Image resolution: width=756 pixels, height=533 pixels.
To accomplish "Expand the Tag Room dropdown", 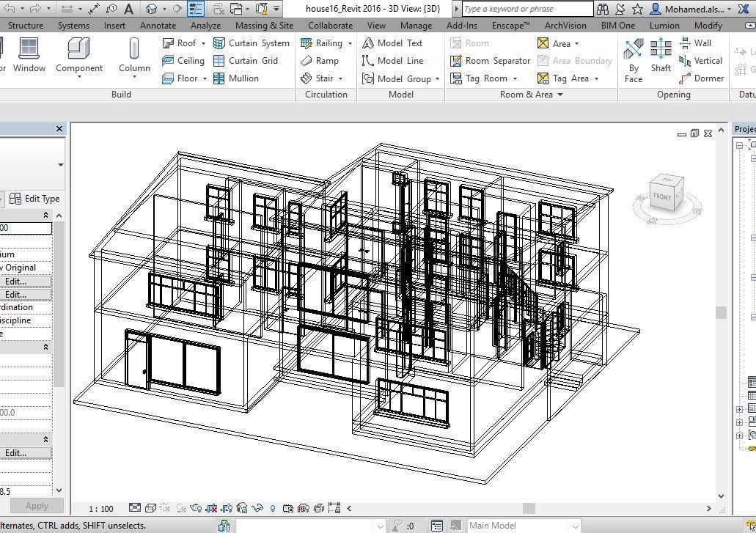I will tap(515, 78).
